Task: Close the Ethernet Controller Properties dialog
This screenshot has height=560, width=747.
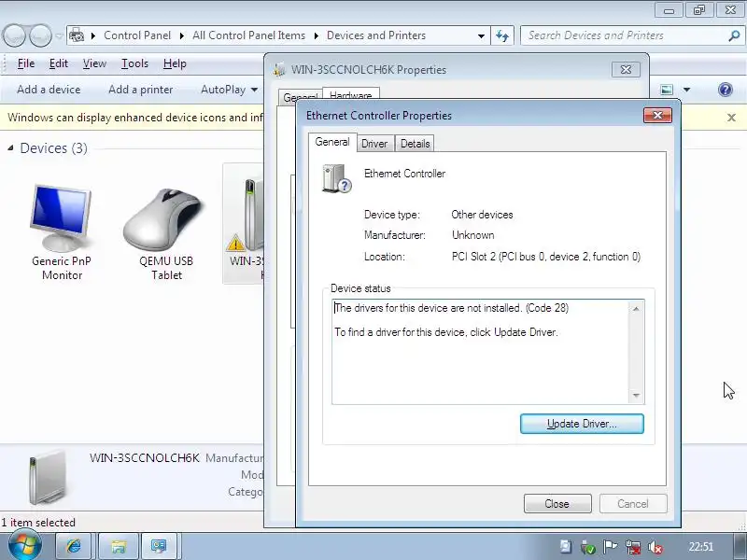Action: tap(657, 115)
